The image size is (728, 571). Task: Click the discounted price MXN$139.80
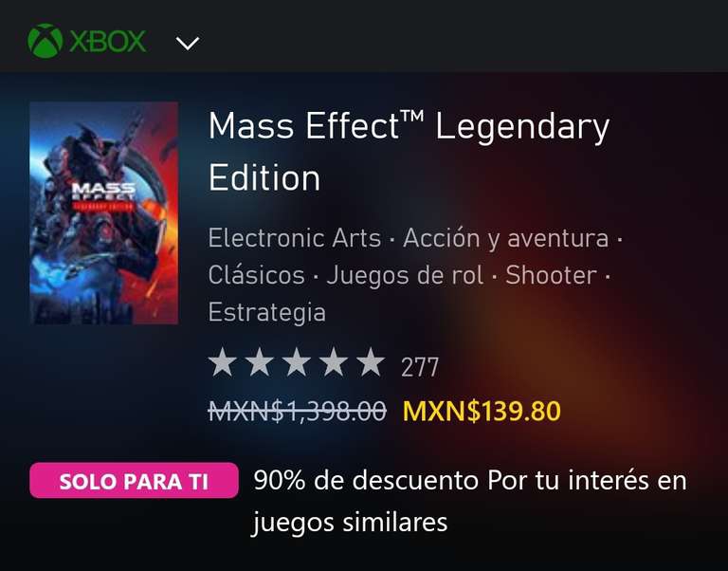482,412
